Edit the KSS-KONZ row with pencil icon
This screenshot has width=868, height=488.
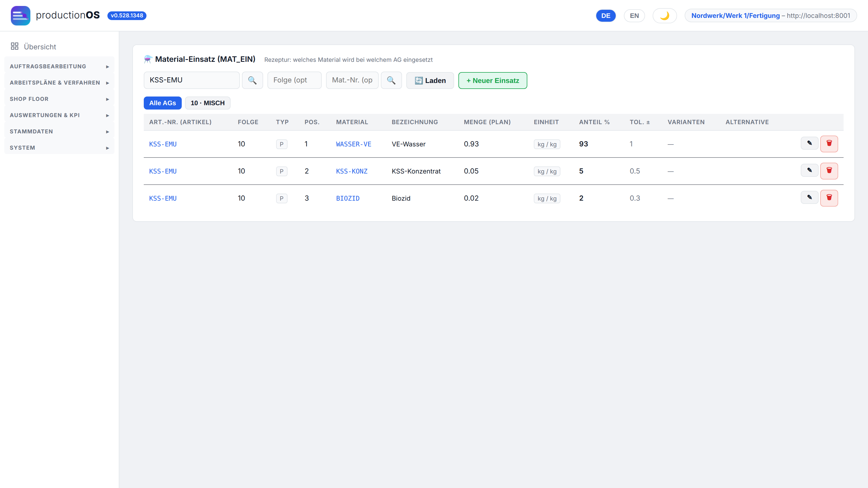809,171
